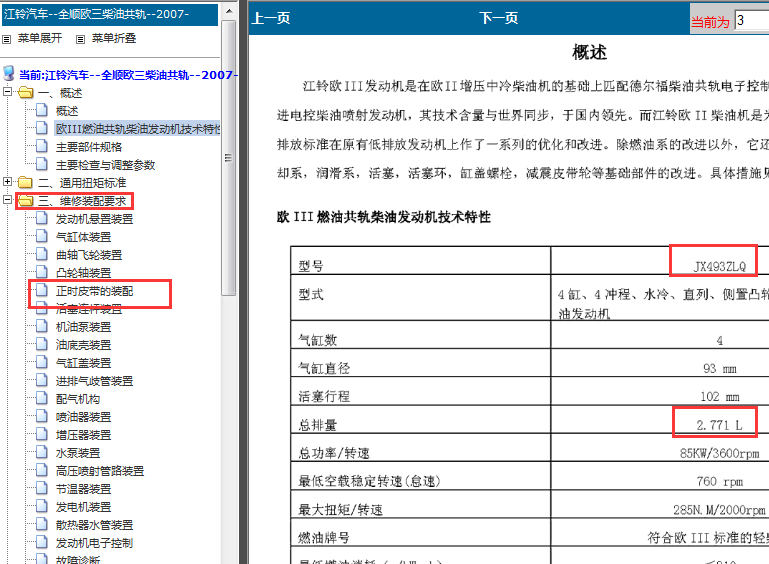The height and width of the screenshot is (564, 769).
Task: Click the computer icon next to 当前:江铃汽车
Action: point(8,74)
